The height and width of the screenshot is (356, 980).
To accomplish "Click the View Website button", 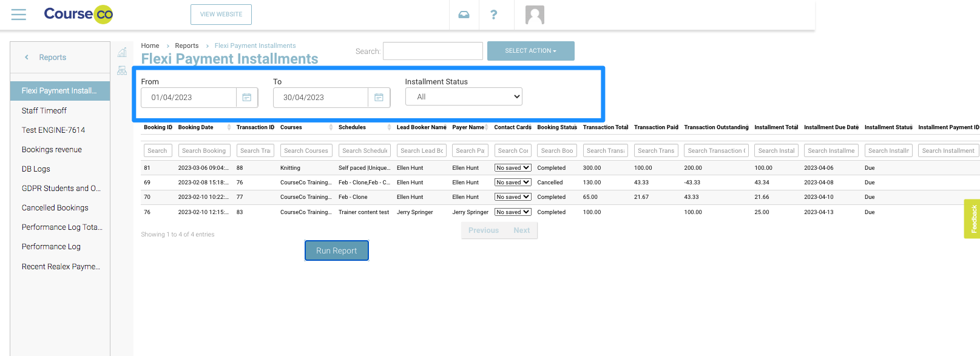I will tap(221, 15).
